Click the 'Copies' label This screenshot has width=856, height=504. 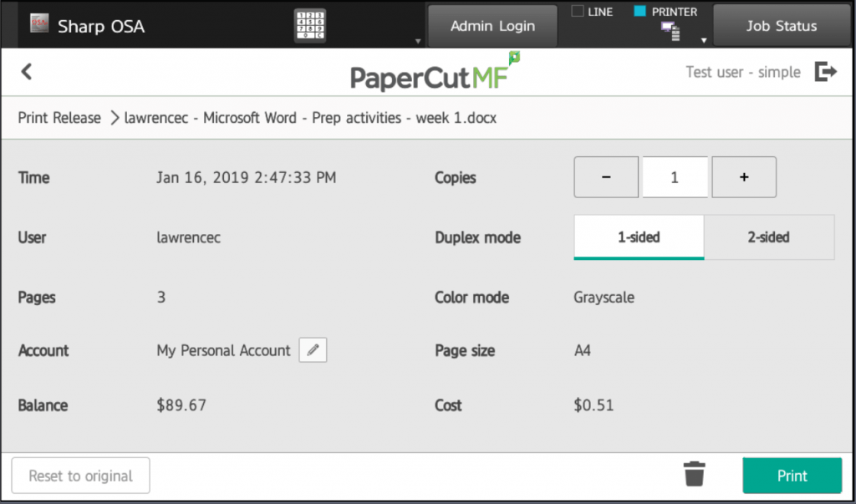point(456,177)
